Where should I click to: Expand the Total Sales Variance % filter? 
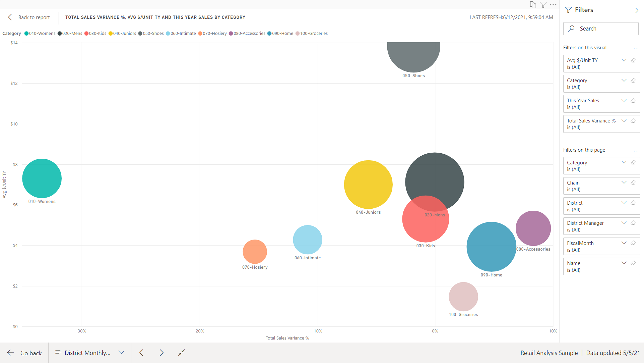click(624, 120)
